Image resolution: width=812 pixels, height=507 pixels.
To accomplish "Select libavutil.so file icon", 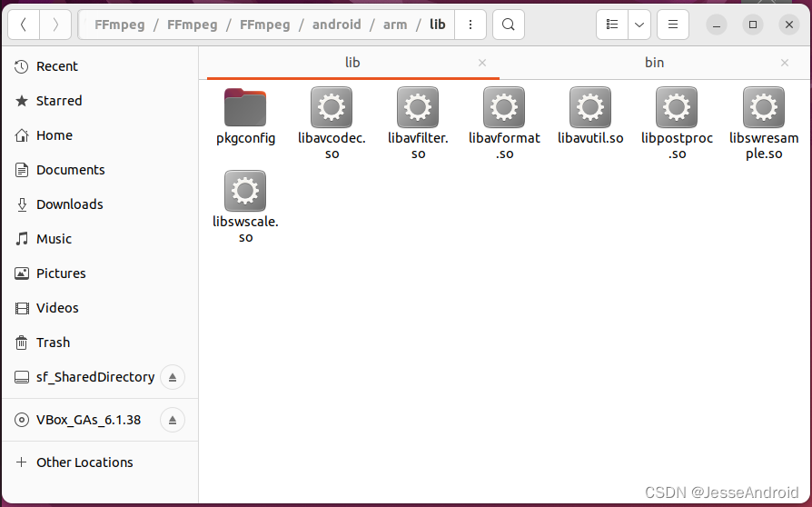I will 590,107.
